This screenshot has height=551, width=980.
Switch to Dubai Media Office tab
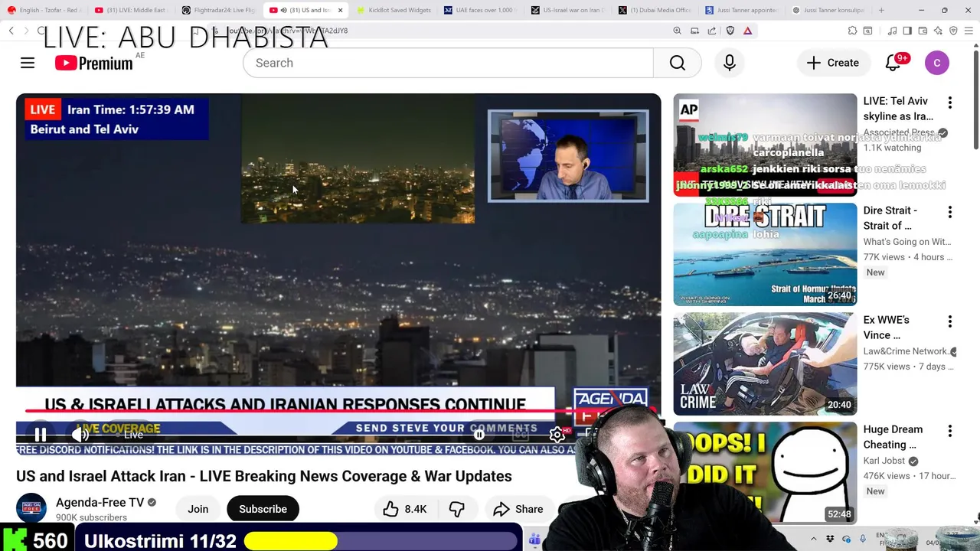click(655, 10)
